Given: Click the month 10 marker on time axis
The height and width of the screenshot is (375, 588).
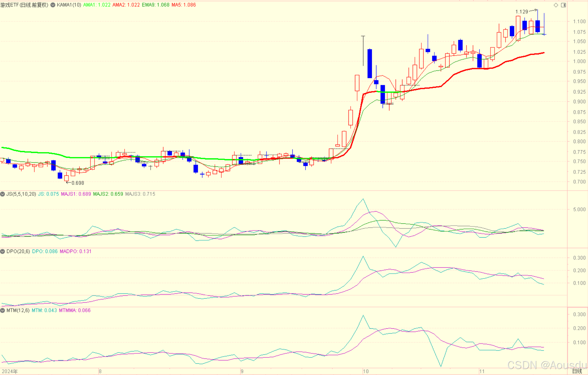Looking at the screenshot, I should pos(366,371).
